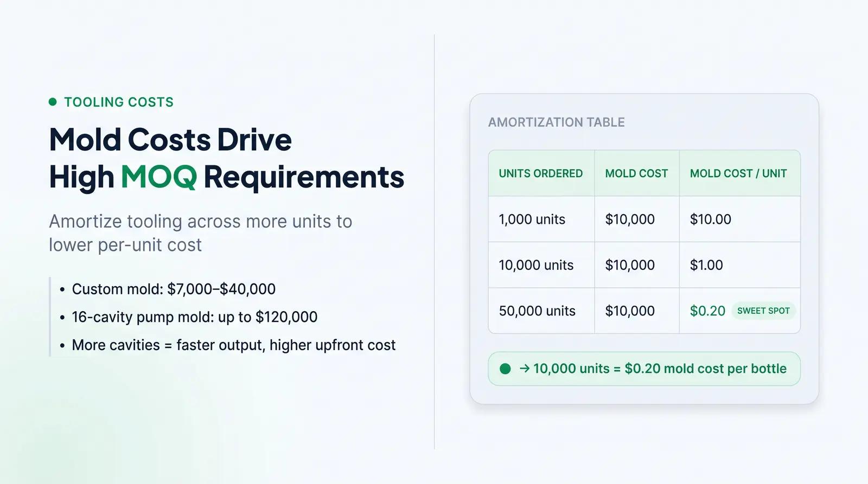
Task: Click the AMORTIZATION TABLE heading
Action: [557, 122]
